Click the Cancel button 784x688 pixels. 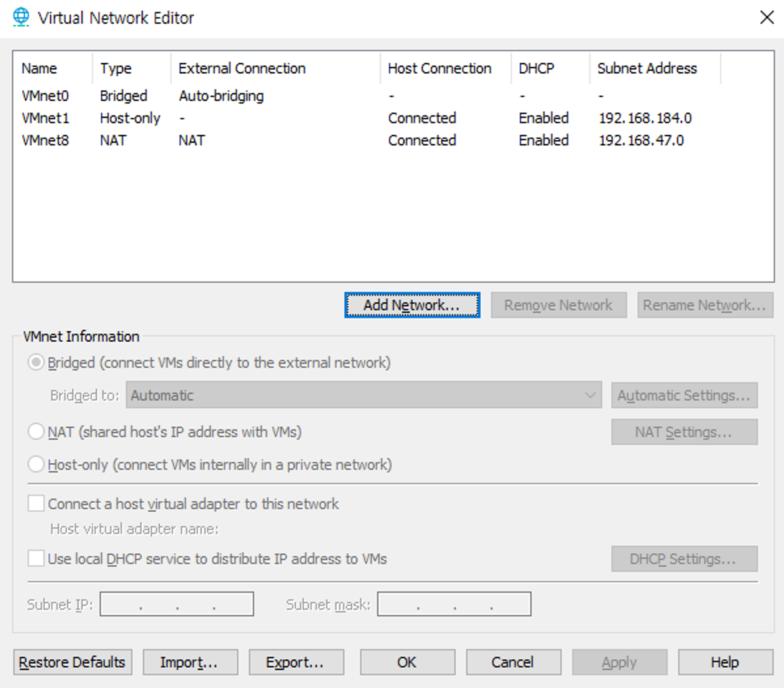(513, 662)
